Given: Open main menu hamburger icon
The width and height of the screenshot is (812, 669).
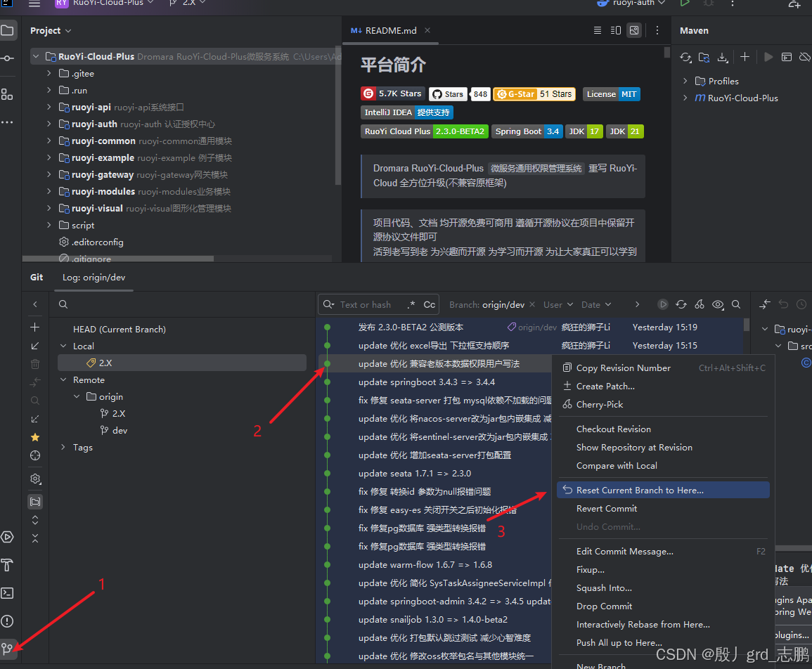Looking at the screenshot, I should pyautogui.click(x=34, y=3).
